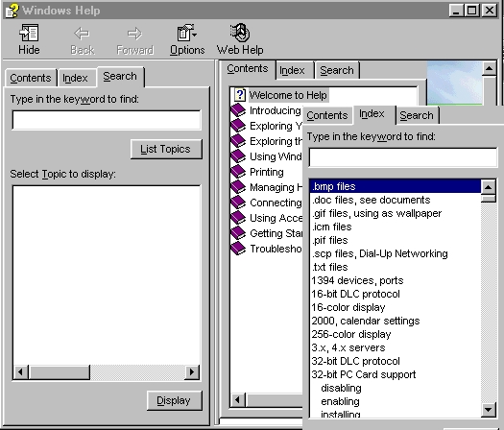Viewport: 504px width, 430px height.
Task: Open Contents tab in middle panel
Action: pos(247,69)
